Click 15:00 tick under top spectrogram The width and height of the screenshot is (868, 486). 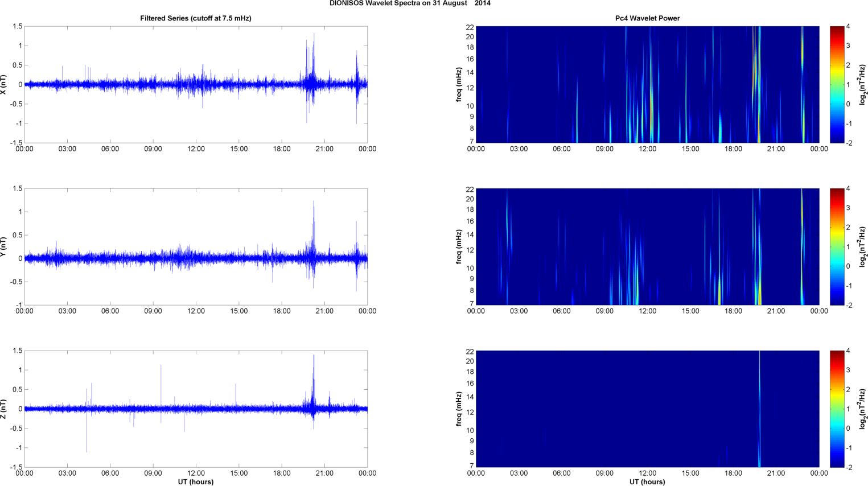point(690,149)
